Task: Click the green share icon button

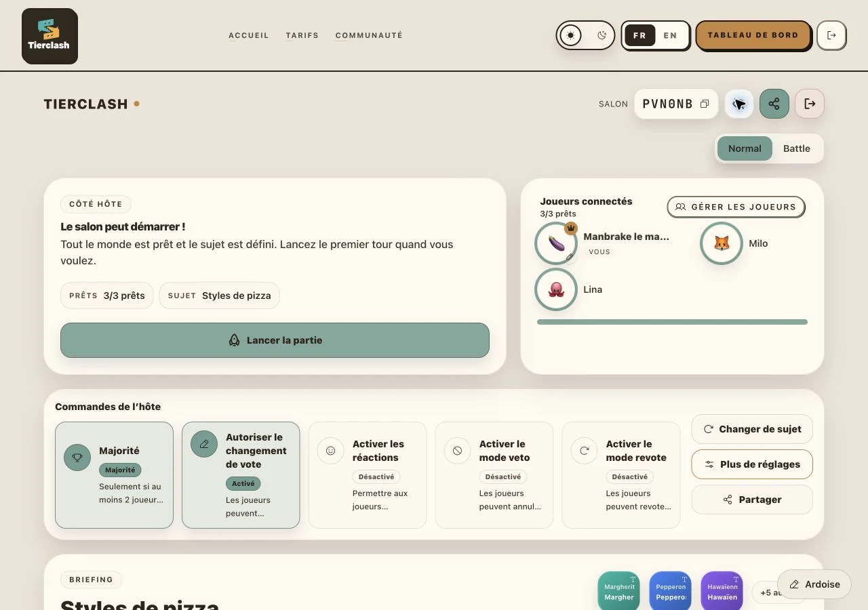Action: point(774,104)
